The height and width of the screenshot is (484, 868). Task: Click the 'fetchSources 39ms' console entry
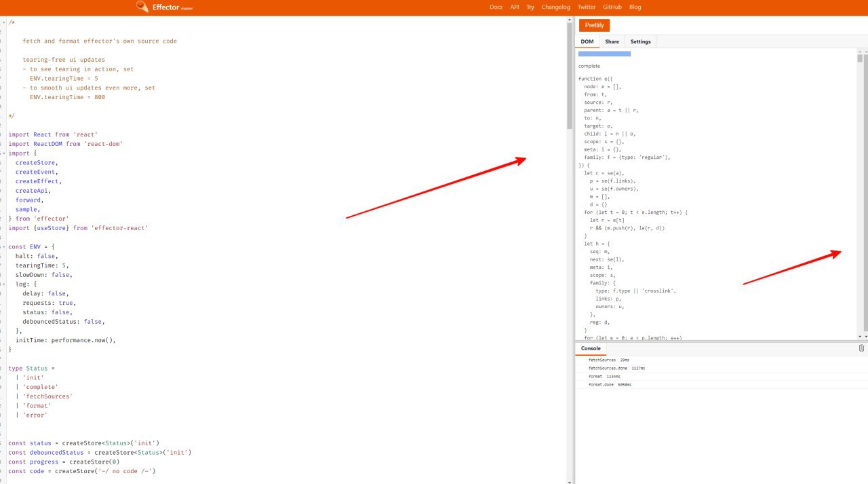608,360
